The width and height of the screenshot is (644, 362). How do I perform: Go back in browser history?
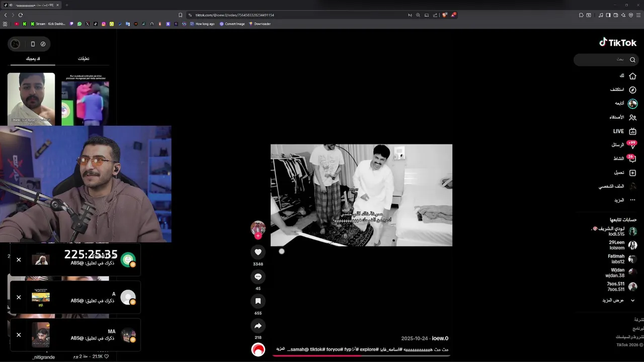[x=6, y=15]
